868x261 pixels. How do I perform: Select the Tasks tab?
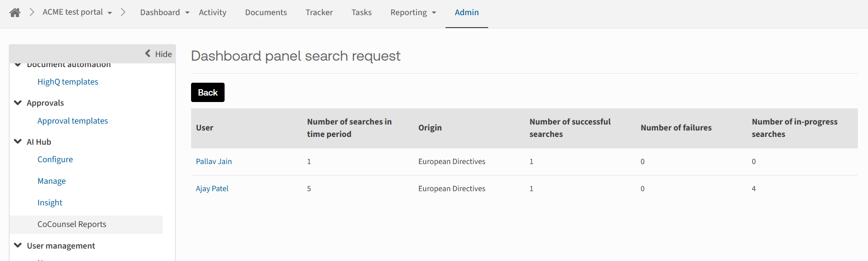[361, 12]
